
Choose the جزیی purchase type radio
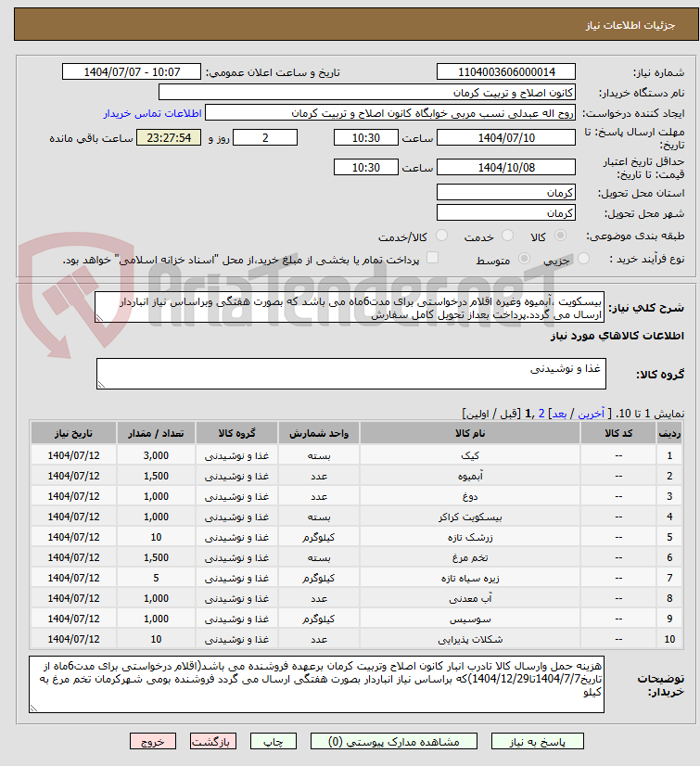pos(583,259)
